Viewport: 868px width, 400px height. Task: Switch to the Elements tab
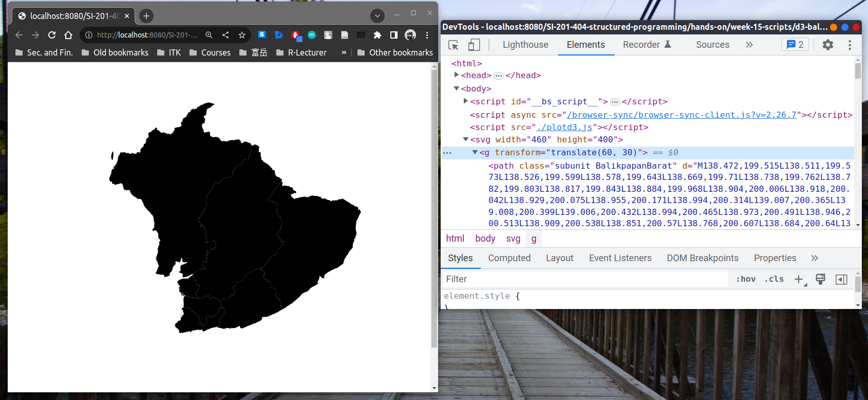pos(586,45)
